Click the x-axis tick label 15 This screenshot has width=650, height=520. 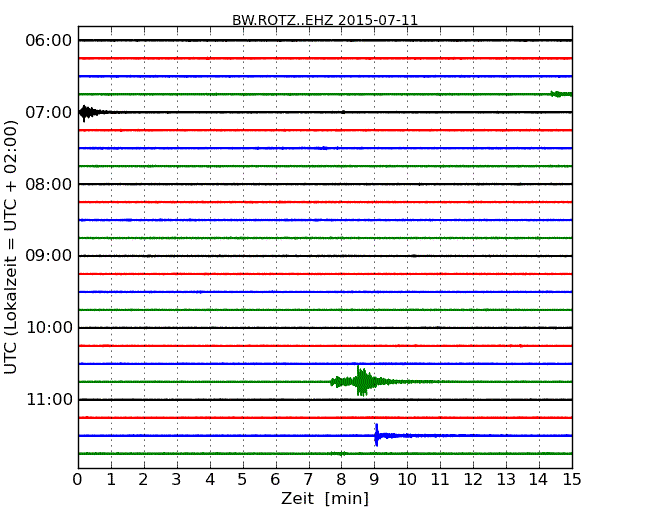(x=572, y=480)
